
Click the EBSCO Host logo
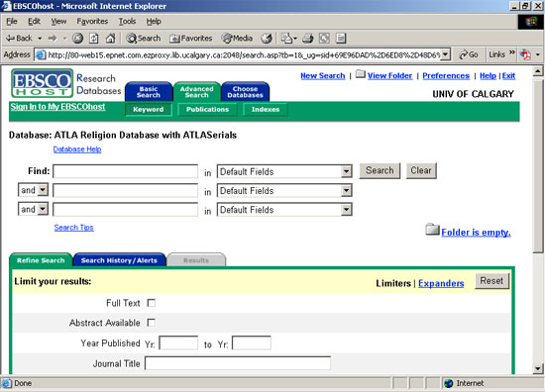(42, 83)
